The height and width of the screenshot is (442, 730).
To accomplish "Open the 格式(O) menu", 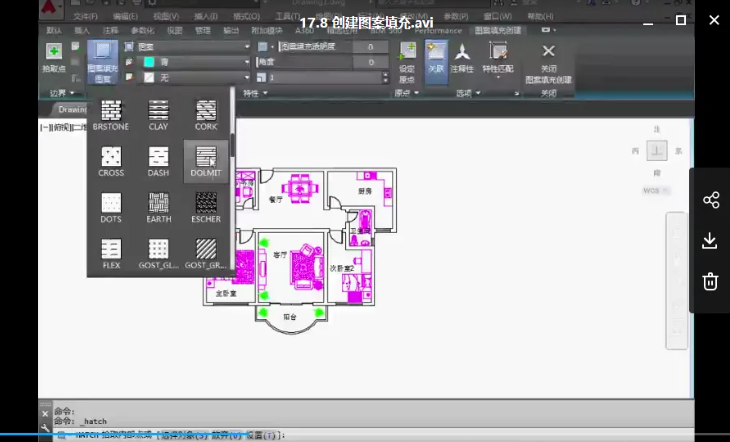I will point(247,16).
